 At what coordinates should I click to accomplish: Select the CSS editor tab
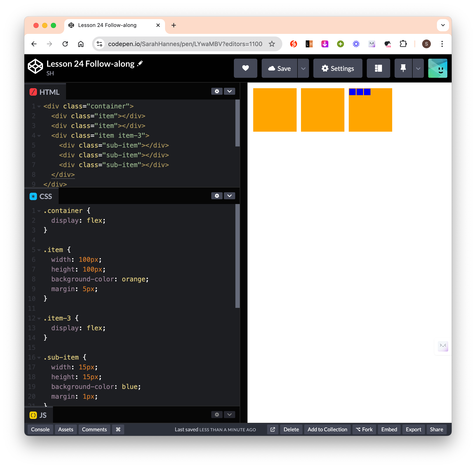[41, 196]
